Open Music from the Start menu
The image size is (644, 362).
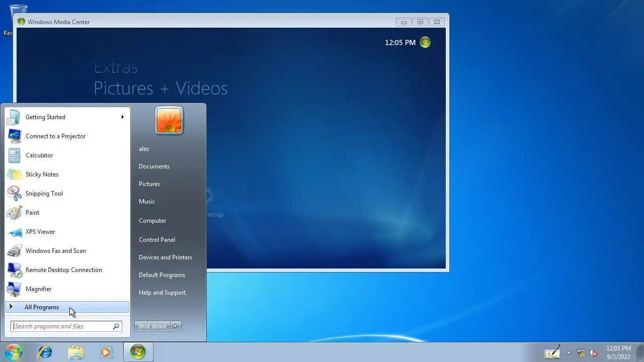[x=147, y=202]
